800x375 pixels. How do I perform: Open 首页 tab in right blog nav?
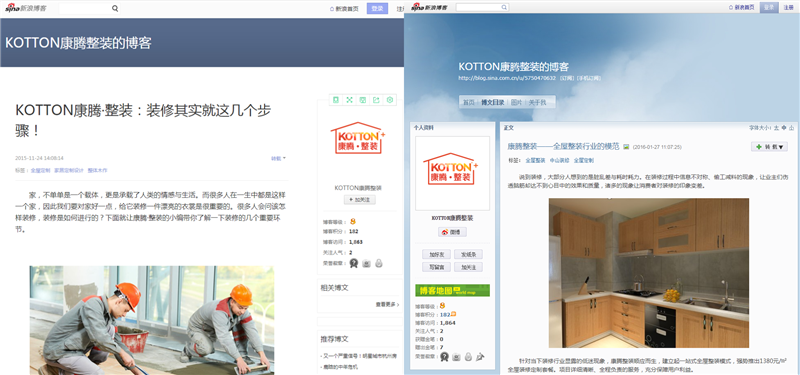click(x=468, y=103)
